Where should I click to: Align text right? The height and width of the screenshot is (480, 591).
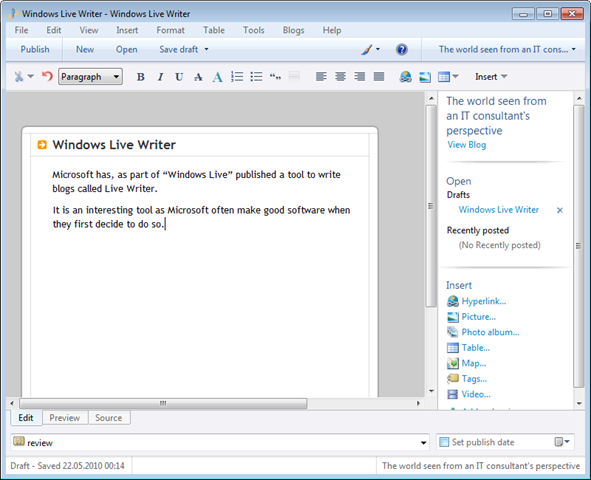point(360,76)
